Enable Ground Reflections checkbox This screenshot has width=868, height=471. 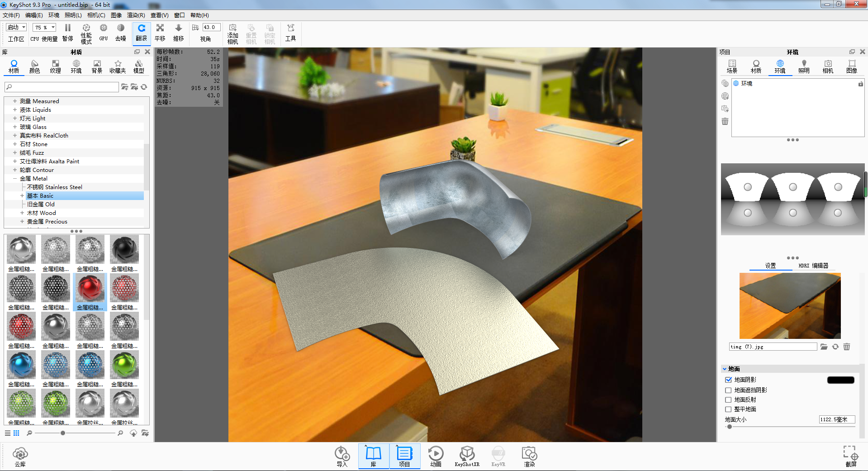click(728, 400)
